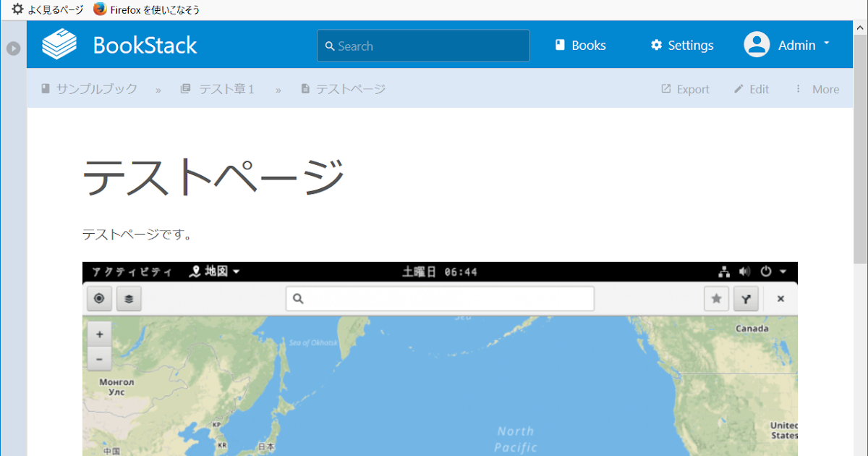
Task: Open the 地図 app menu dropdown
Action: 217,271
